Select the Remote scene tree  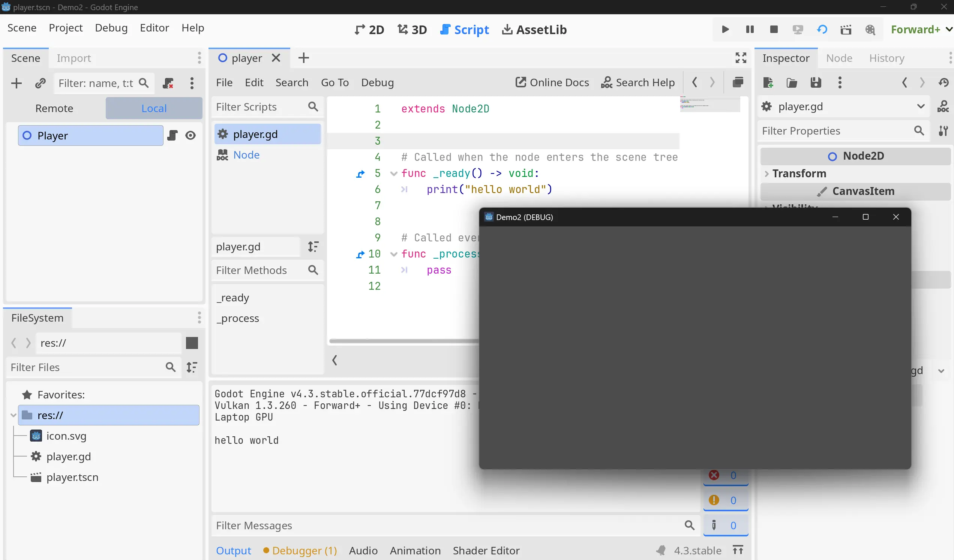pyautogui.click(x=54, y=108)
